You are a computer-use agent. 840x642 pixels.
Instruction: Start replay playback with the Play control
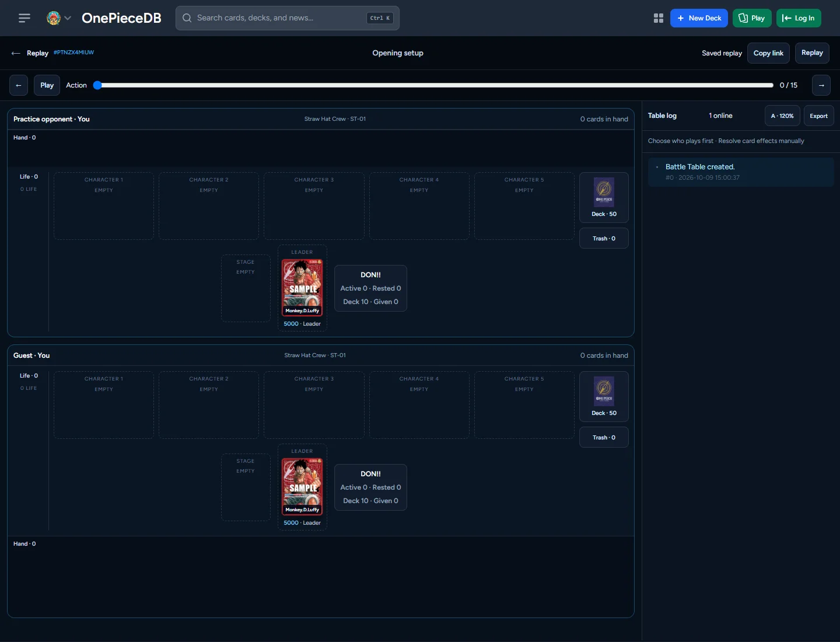point(47,85)
